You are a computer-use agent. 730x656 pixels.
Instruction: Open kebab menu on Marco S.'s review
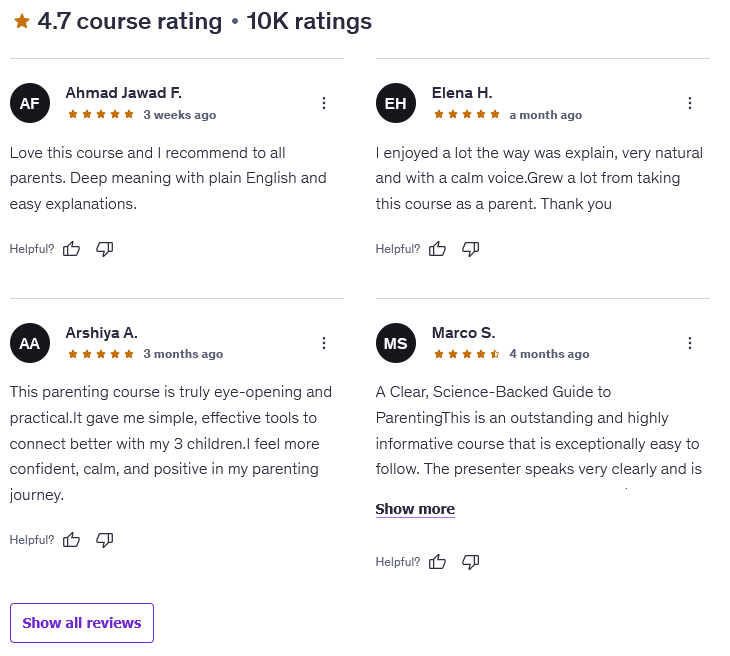[690, 343]
